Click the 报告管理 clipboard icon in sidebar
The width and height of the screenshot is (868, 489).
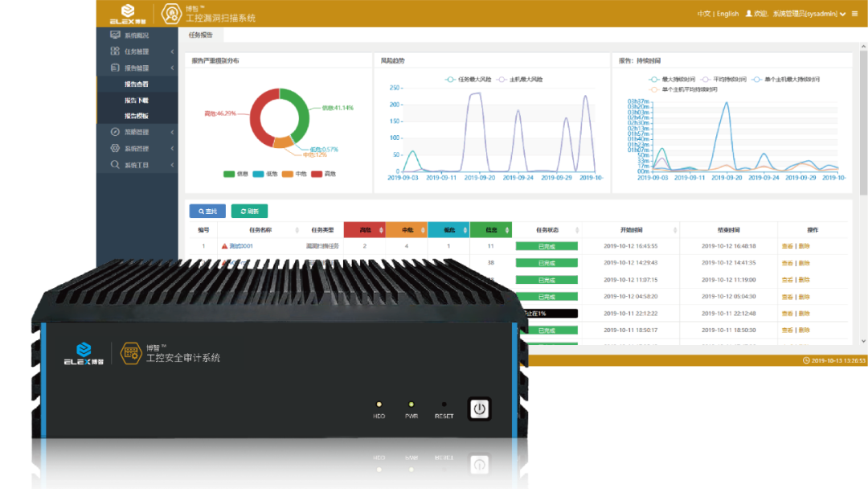pyautogui.click(x=115, y=68)
